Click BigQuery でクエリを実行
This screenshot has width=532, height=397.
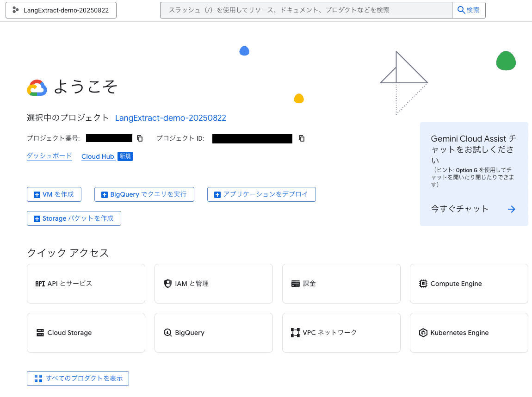[144, 194]
